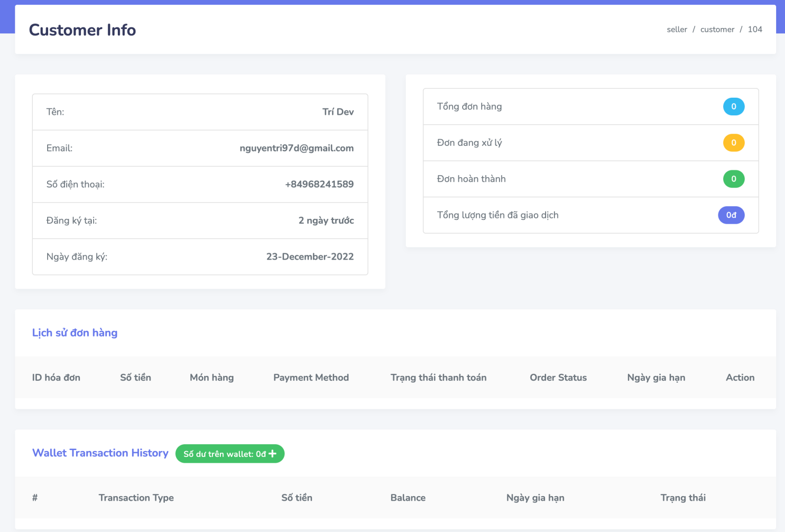Click the phone number +84968241589

pos(319,185)
